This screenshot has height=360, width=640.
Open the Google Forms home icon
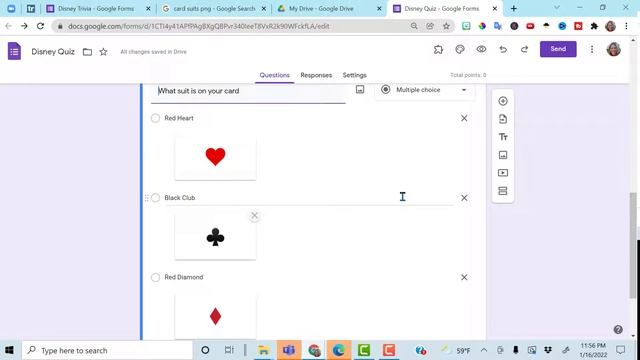click(x=14, y=51)
